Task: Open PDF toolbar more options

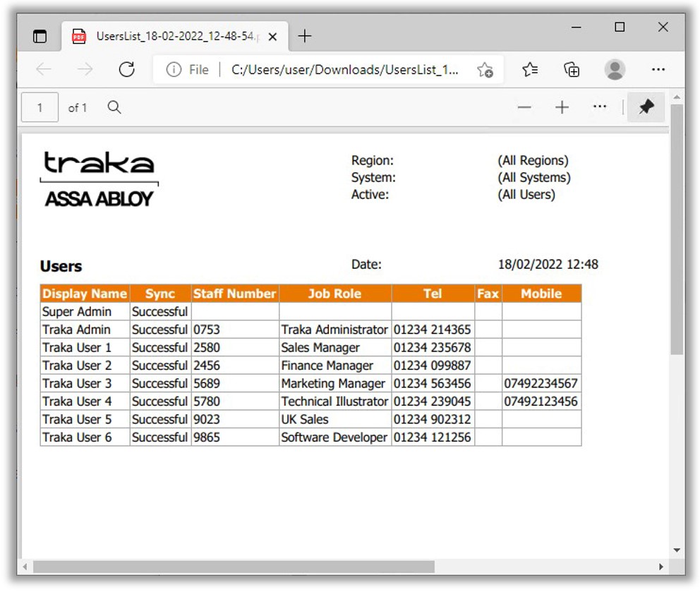Action: click(x=600, y=107)
